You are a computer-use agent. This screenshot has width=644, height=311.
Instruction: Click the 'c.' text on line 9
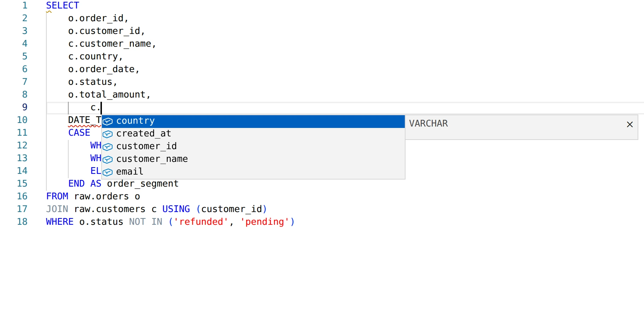[x=96, y=107]
